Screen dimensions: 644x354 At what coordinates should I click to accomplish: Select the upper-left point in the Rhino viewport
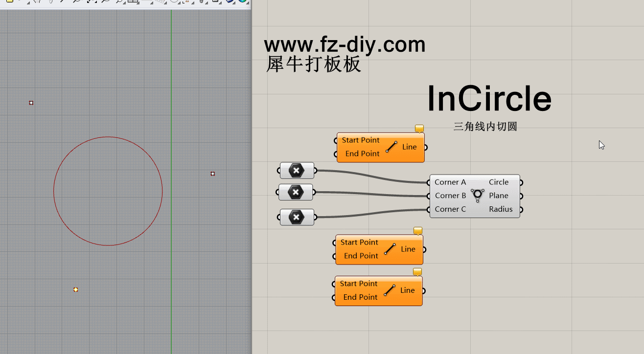pos(31,103)
